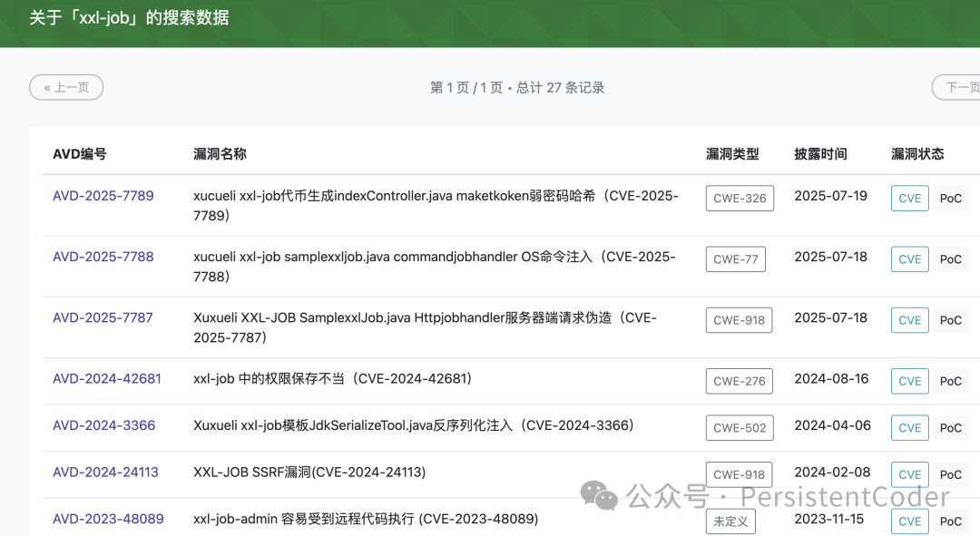Click the CWE-77 vulnerability type tag
The width and height of the screenshot is (980, 536).
pos(737,258)
